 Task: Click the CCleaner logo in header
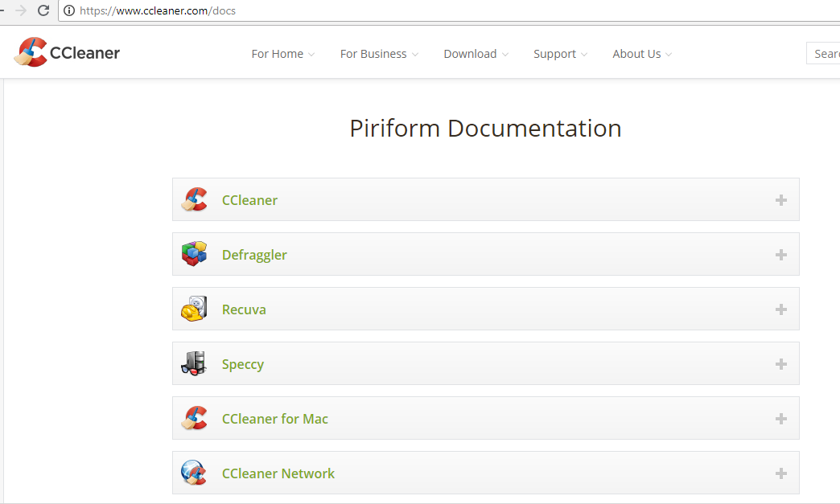67,52
